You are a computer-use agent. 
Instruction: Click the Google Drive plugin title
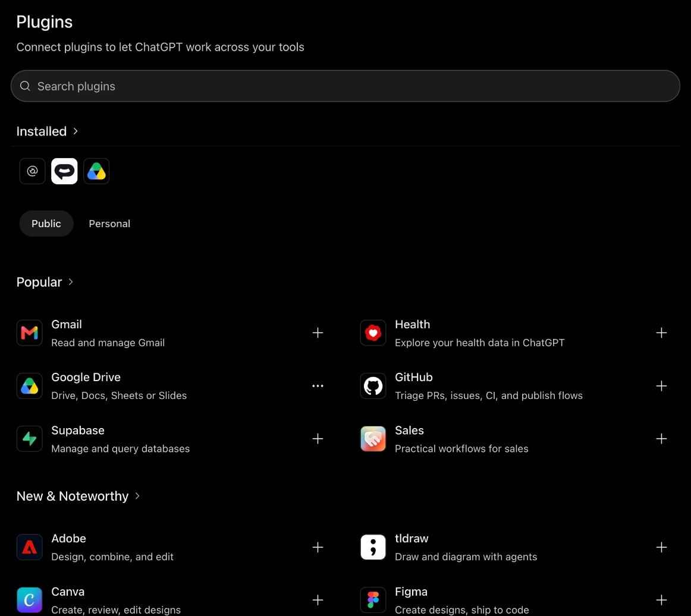click(x=86, y=377)
